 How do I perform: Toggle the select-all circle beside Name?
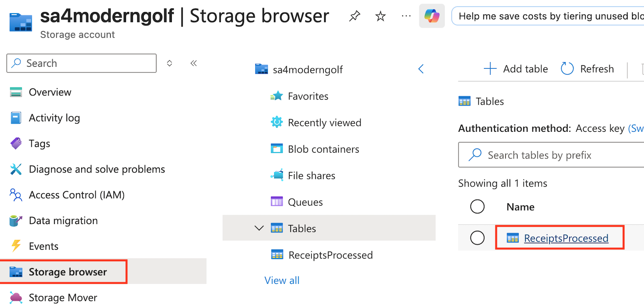point(477,207)
